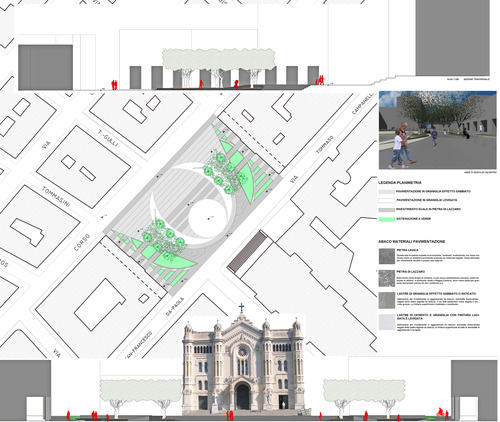Click the white circle in the plaza plan
The width and height of the screenshot is (500, 422).
click(208, 219)
